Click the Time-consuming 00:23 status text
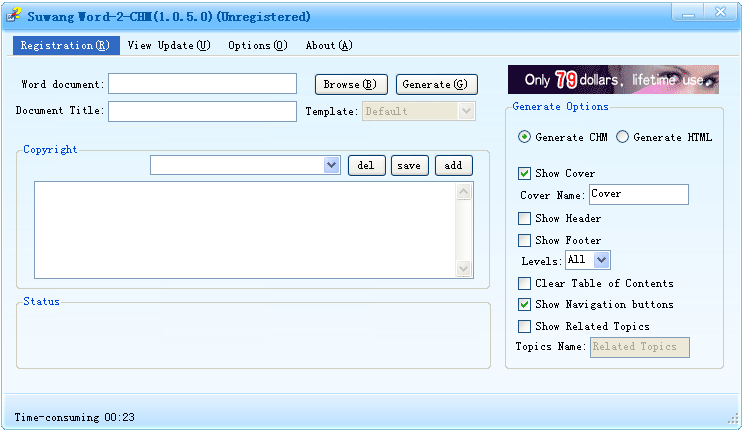The width and height of the screenshot is (743, 431). tap(74, 417)
